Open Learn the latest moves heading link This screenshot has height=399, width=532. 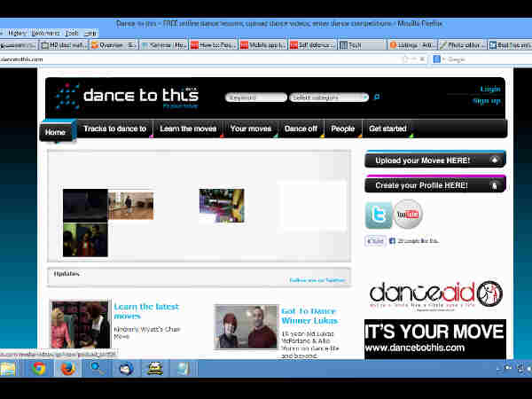click(x=146, y=311)
